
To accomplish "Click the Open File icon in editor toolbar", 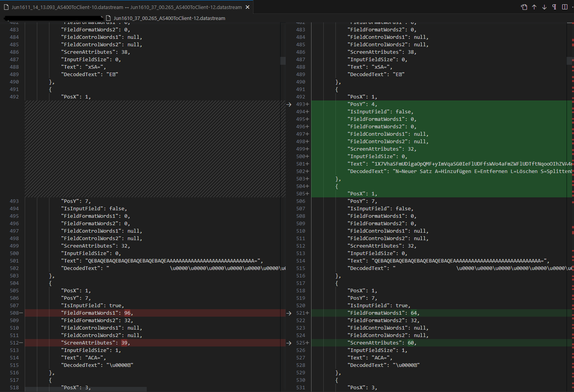I will 524,7.
